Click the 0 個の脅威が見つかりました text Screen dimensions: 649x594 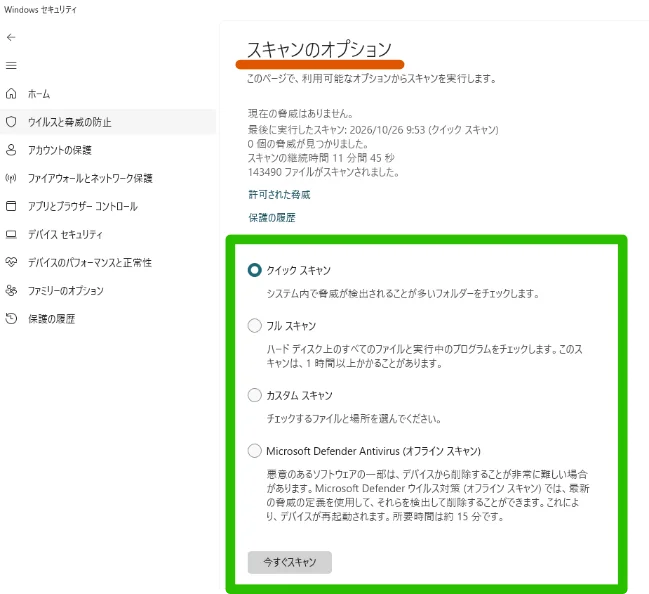(308, 144)
